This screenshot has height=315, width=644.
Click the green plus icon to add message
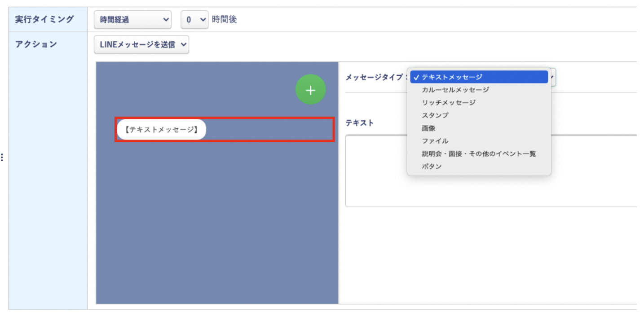(310, 89)
